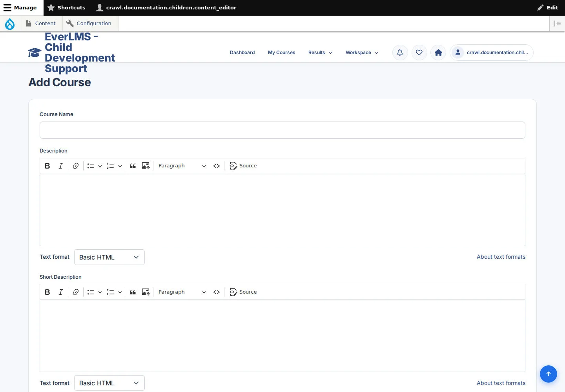
Task: Open the Short Description Text format select
Action: point(109,383)
